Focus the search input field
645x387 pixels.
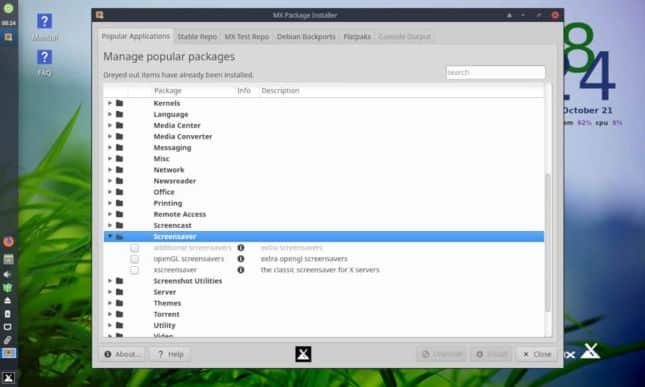(495, 72)
